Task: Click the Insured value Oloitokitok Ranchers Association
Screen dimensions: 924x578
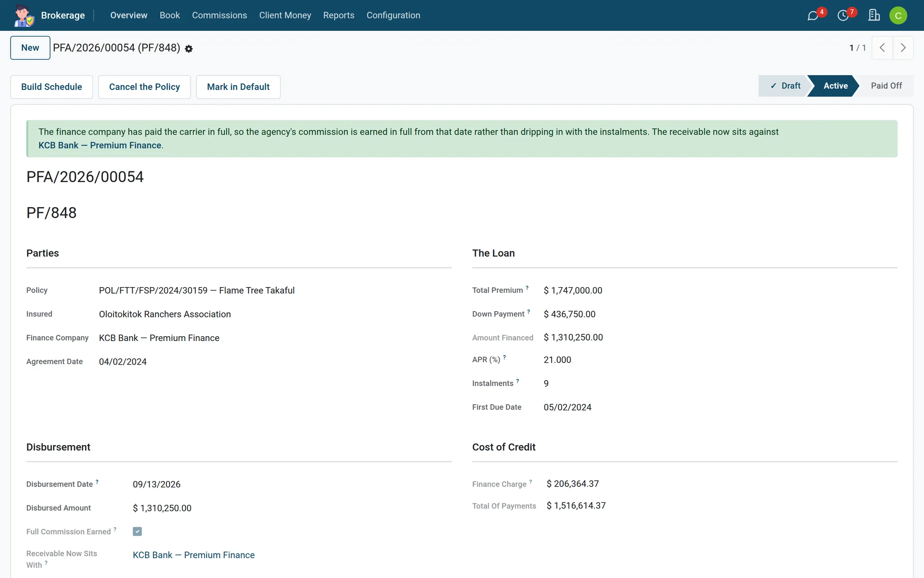Action: coord(165,314)
